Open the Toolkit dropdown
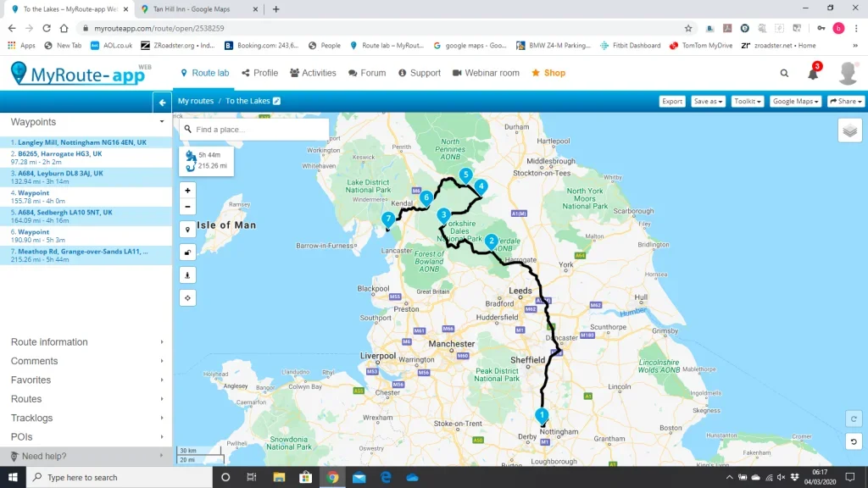 [748, 102]
